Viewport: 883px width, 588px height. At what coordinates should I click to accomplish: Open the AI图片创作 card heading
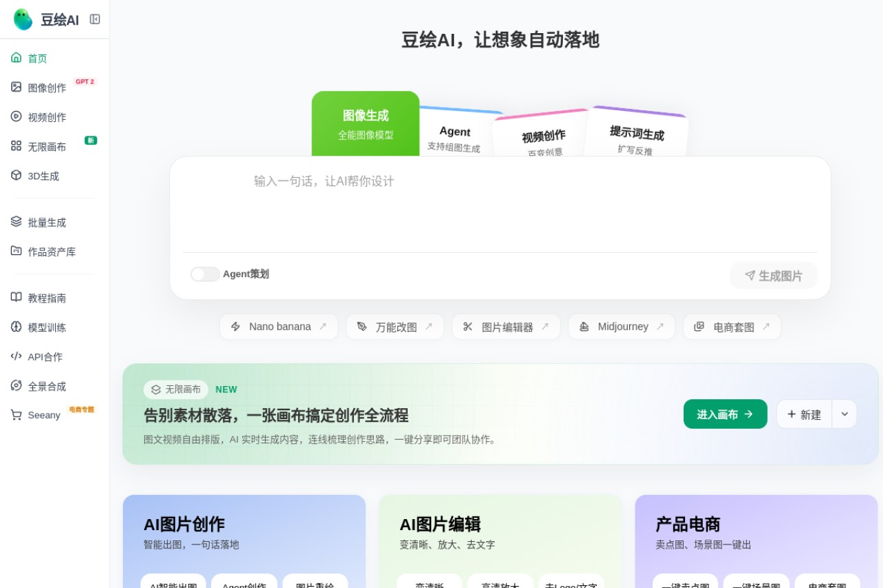pyautogui.click(x=184, y=525)
